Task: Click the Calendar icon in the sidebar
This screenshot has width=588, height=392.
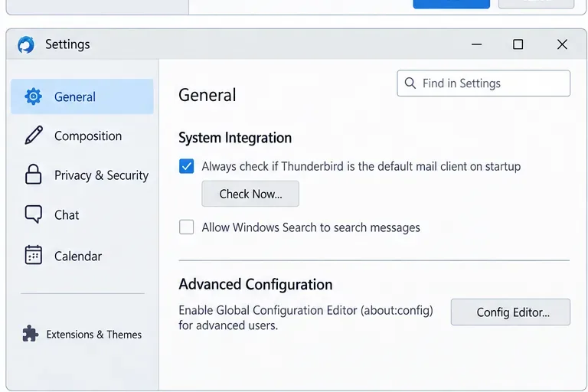Action: pos(34,255)
